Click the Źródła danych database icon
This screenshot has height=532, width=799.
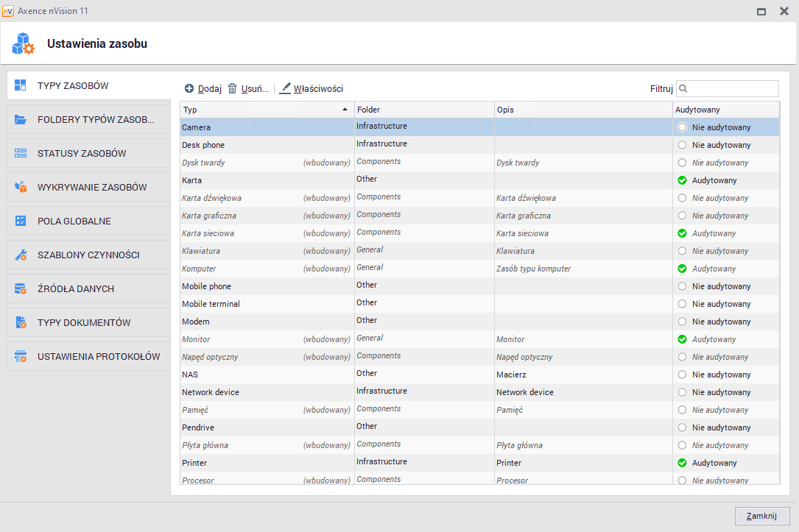[21, 288]
